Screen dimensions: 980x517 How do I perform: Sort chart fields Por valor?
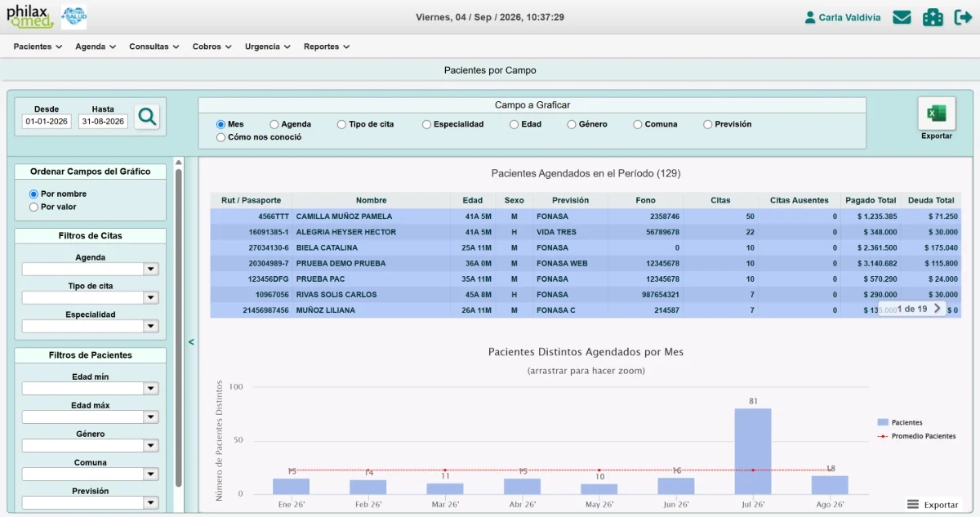pyautogui.click(x=33, y=207)
